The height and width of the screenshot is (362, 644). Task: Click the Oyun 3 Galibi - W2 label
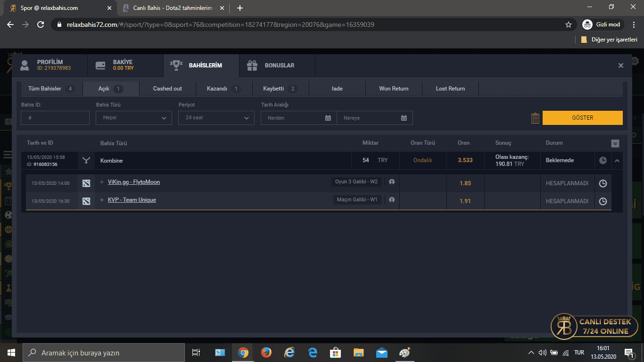click(x=356, y=182)
